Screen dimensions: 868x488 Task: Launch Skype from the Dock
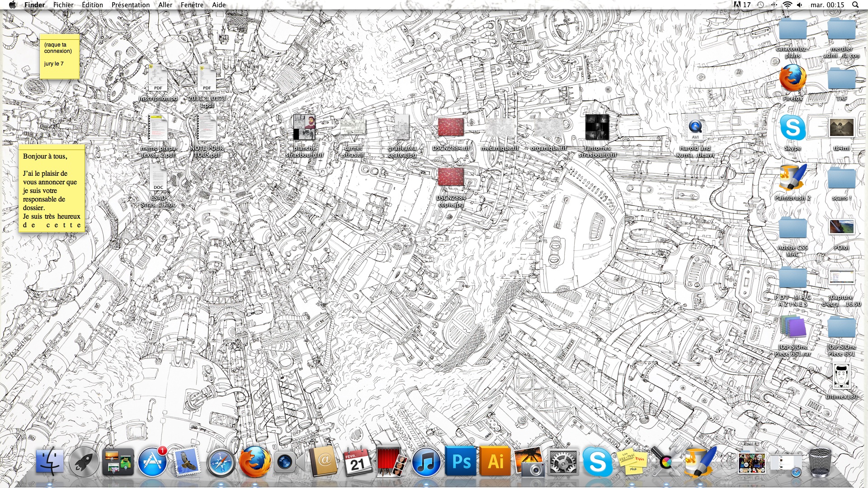click(x=597, y=462)
